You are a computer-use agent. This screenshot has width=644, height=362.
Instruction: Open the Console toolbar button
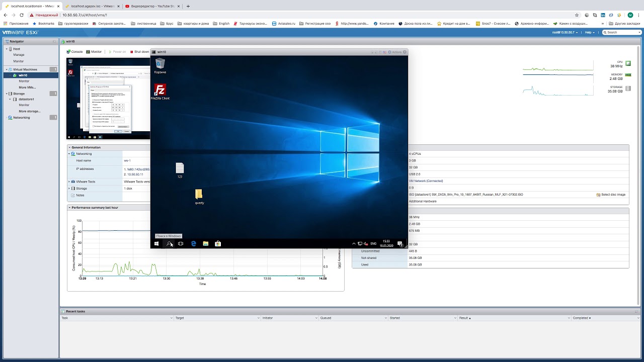click(75, 52)
